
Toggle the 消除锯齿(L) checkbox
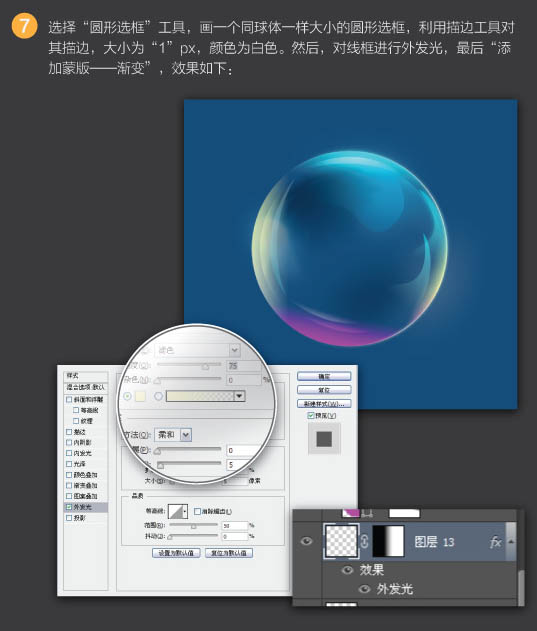click(x=197, y=511)
